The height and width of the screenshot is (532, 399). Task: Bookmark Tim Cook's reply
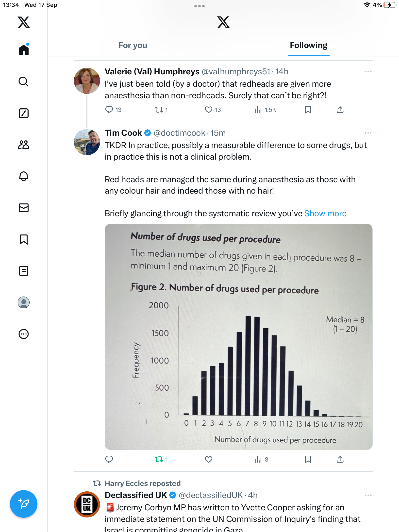pyautogui.click(x=308, y=459)
